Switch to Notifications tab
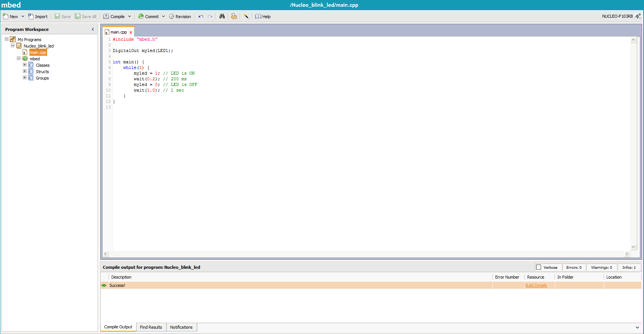The width and height of the screenshot is (644, 334). (x=181, y=327)
